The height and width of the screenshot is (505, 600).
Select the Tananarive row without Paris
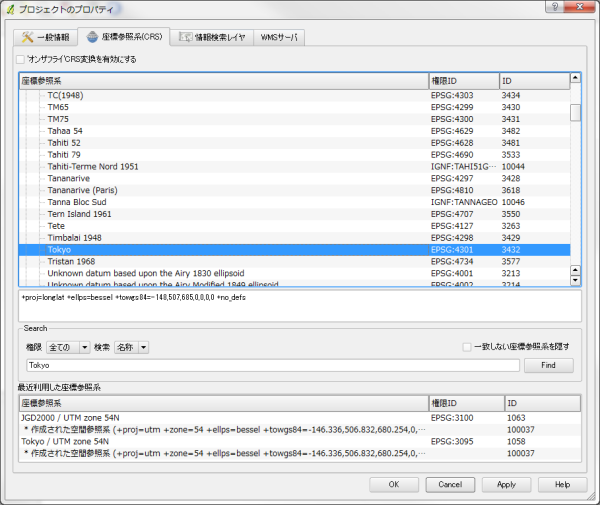[295, 178]
